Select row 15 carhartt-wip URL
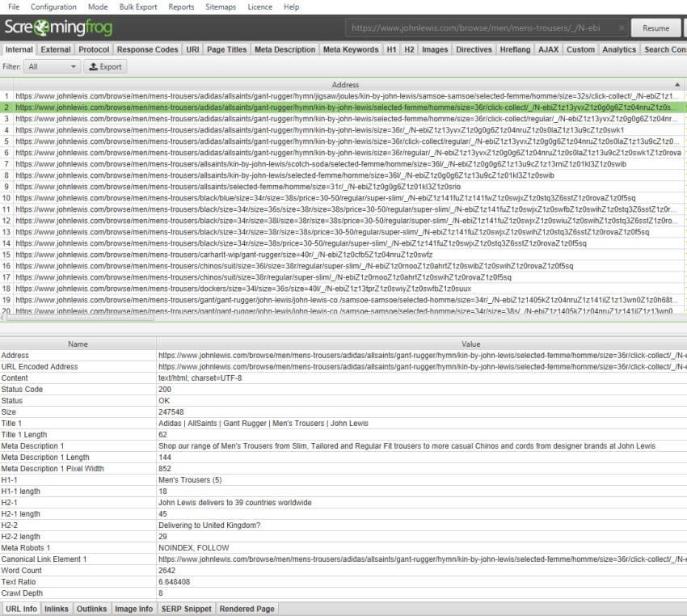This screenshot has width=687, height=616. (x=224, y=255)
